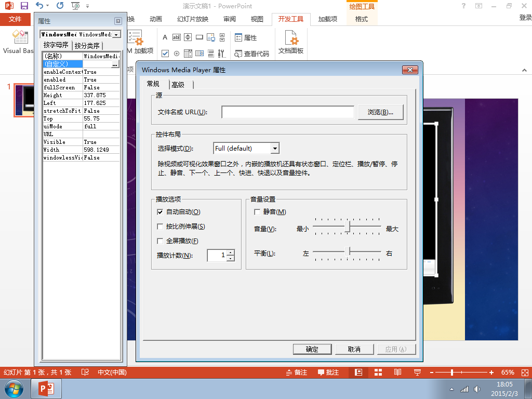The height and width of the screenshot is (399, 532).
Task: Click the 平衡 balance slider thumb
Action: (x=348, y=252)
